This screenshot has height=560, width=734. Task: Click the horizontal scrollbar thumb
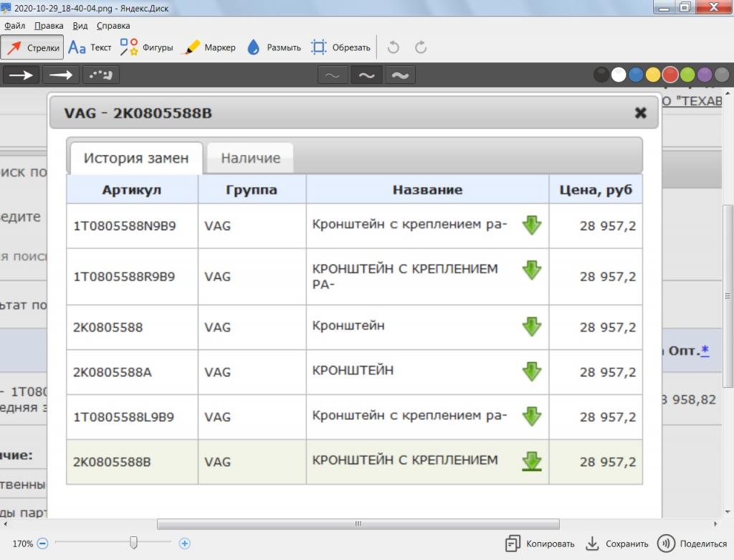pos(358,523)
